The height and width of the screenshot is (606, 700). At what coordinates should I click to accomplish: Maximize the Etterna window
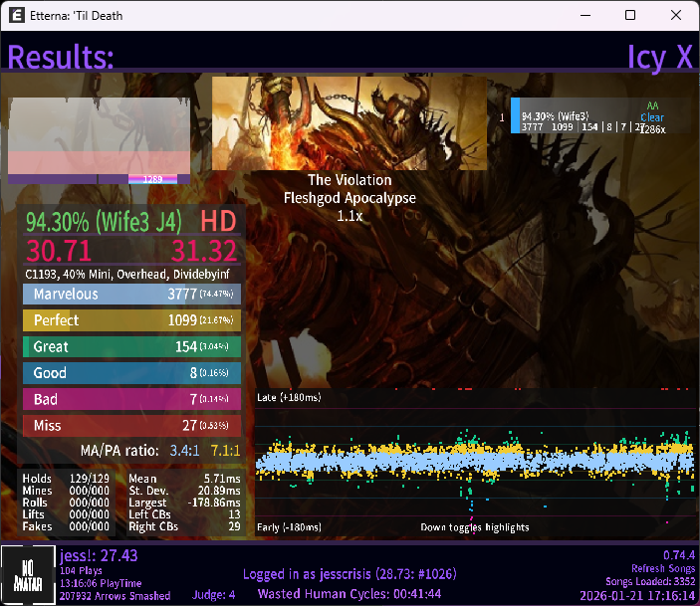pos(630,16)
